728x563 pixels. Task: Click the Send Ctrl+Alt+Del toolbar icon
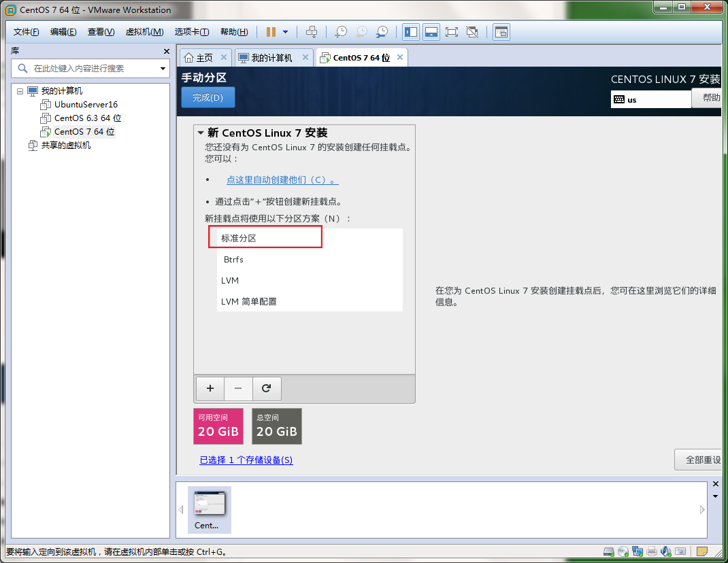[312, 32]
